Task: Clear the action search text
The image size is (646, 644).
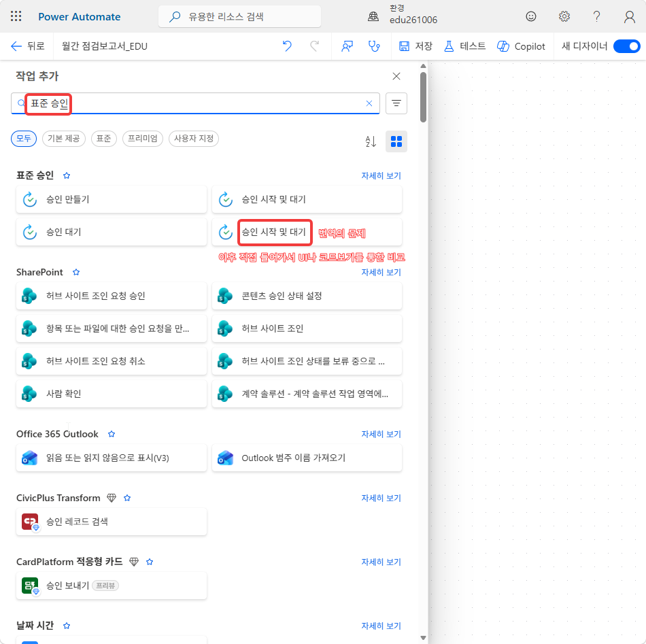Action: coord(369,103)
